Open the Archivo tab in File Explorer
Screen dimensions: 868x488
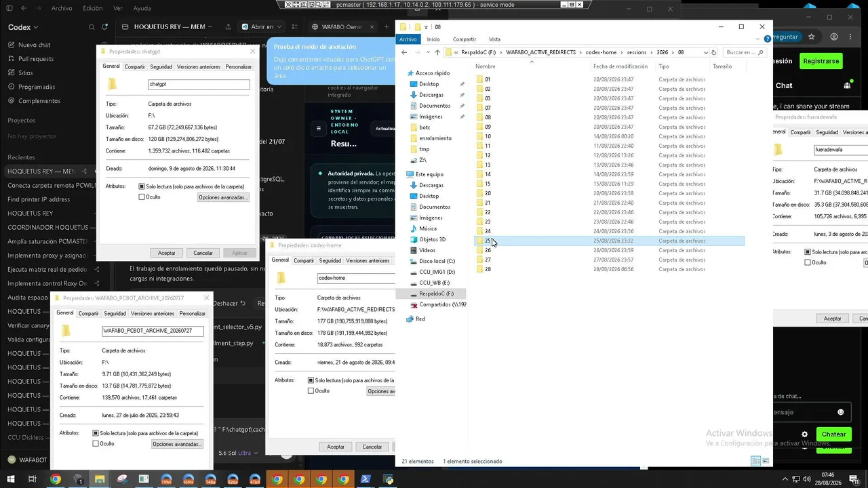coord(408,39)
